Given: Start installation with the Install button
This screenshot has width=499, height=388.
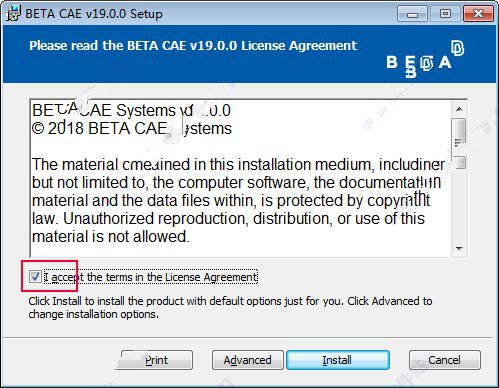Looking at the screenshot, I should coord(337,360).
